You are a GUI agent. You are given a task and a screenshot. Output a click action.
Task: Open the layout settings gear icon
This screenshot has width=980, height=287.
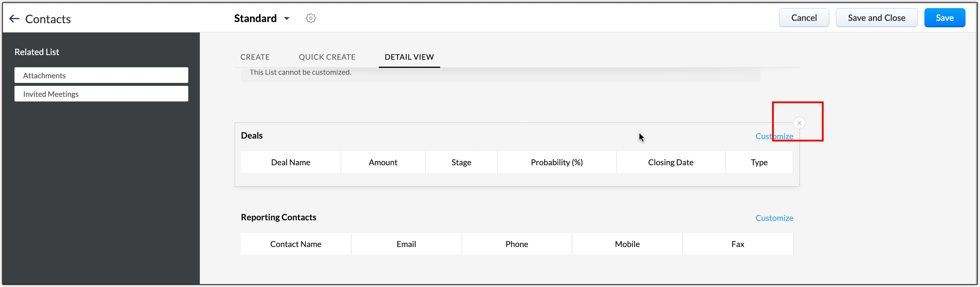310,18
